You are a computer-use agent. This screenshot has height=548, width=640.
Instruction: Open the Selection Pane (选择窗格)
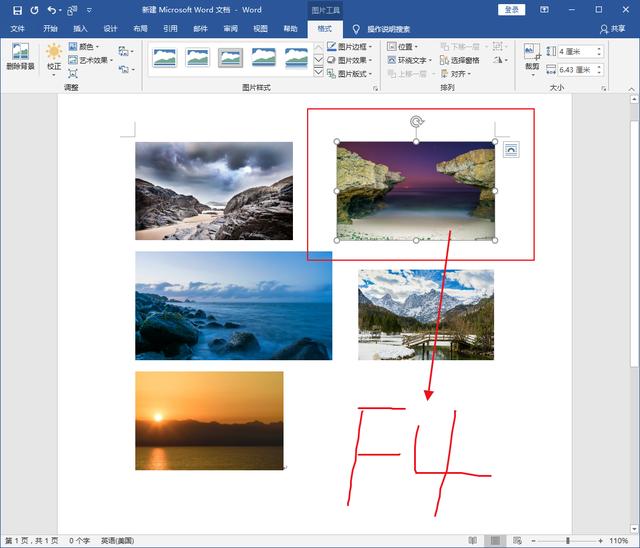click(x=460, y=60)
